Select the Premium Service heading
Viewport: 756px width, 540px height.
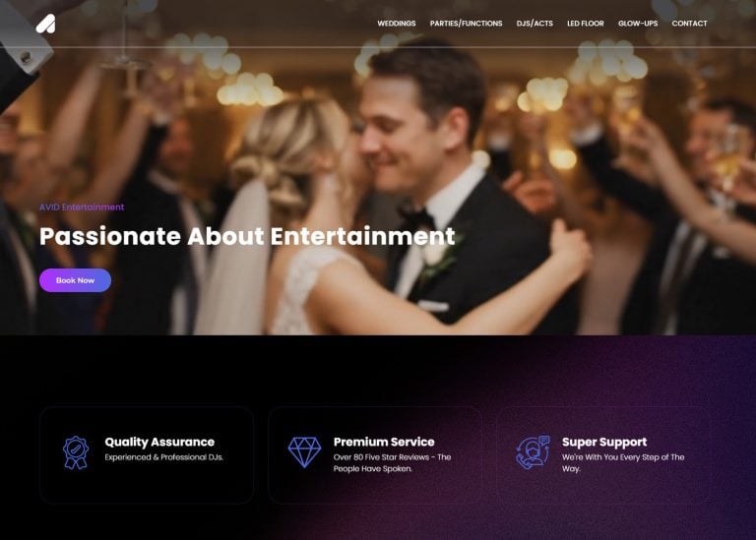[384, 442]
